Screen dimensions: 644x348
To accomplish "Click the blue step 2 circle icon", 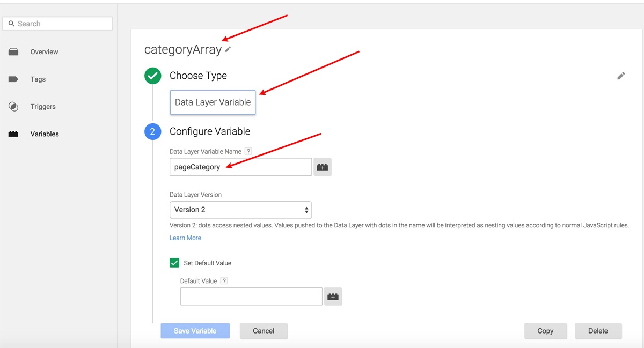I will coord(152,131).
